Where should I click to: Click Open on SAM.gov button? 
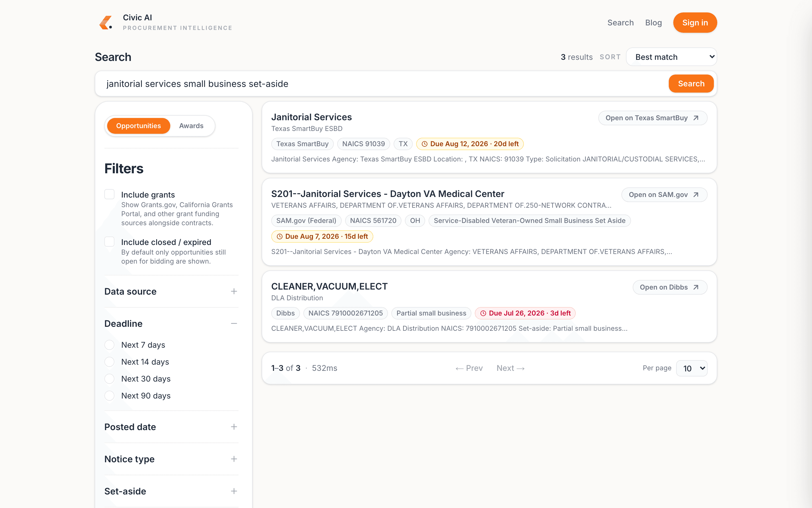click(x=664, y=194)
